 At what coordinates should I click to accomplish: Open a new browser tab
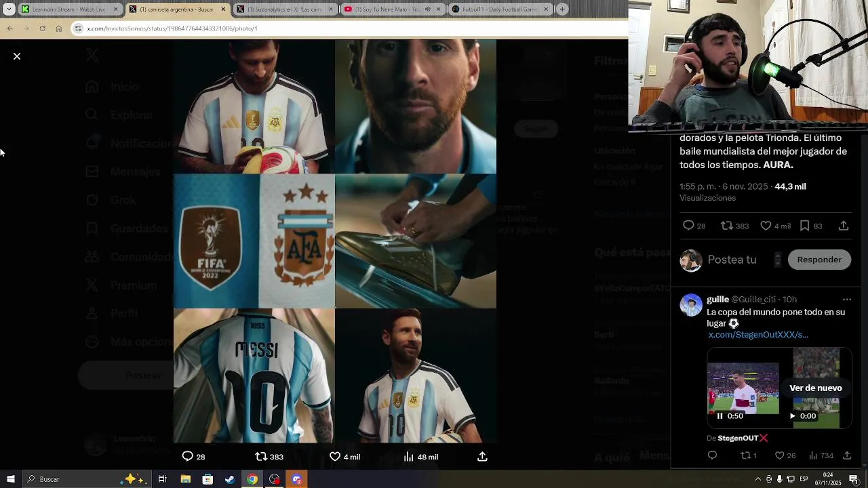click(x=562, y=9)
